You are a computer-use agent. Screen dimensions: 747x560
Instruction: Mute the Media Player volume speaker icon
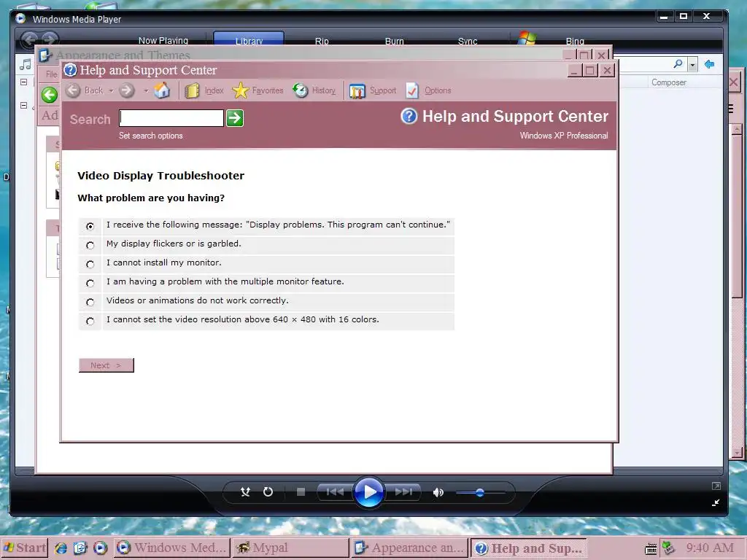pos(438,492)
